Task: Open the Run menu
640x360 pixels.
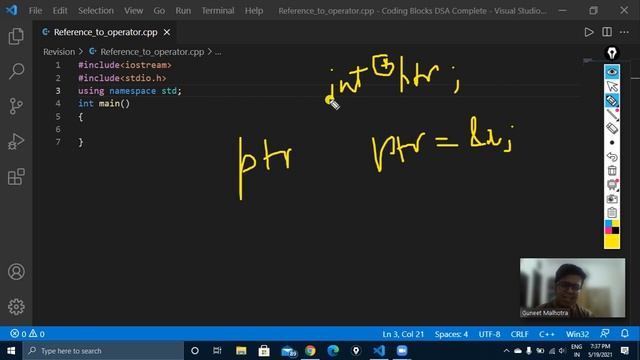Action: (x=183, y=11)
